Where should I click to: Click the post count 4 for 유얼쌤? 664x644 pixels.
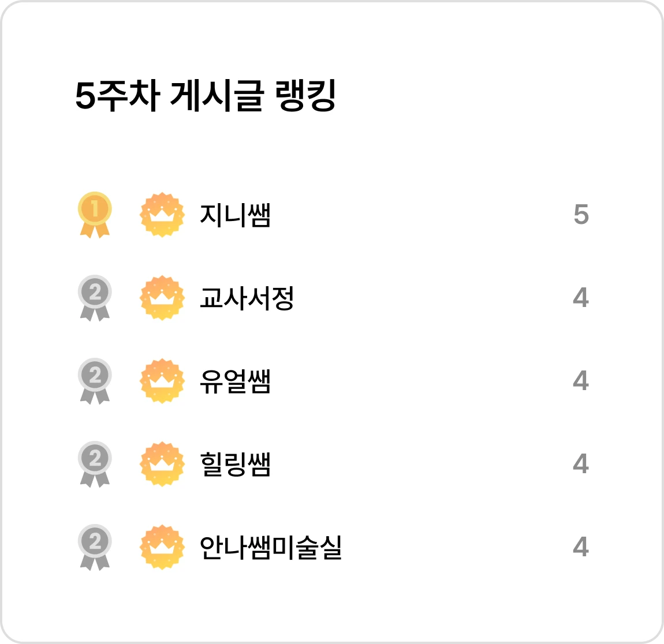pyautogui.click(x=581, y=380)
